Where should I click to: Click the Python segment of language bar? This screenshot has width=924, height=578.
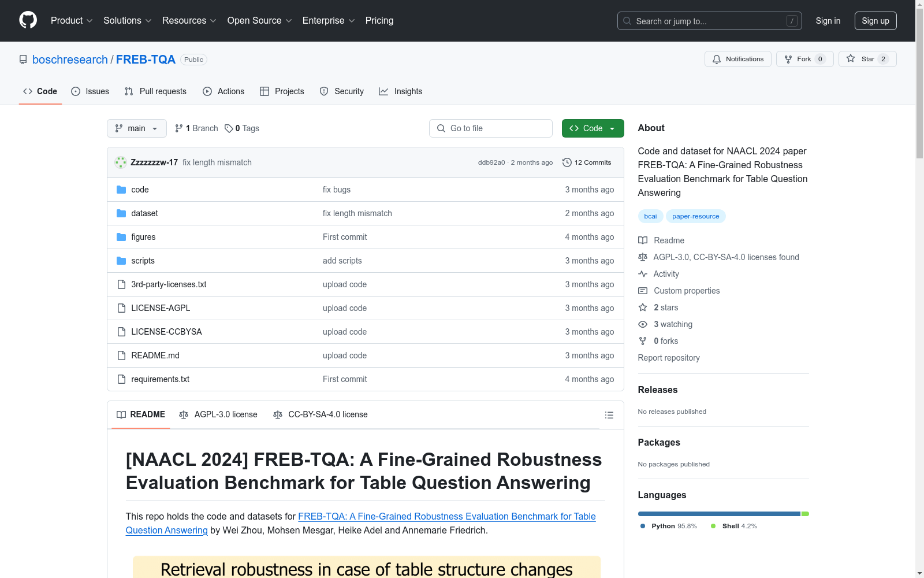[719, 514]
